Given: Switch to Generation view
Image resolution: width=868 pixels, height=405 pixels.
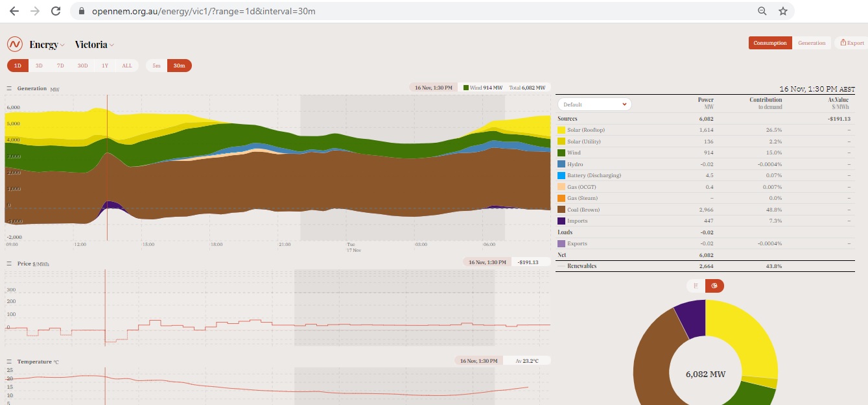Looking at the screenshot, I should tap(812, 43).
